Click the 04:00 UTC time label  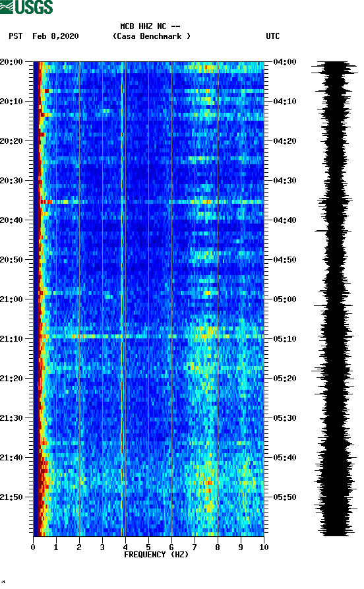point(285,61)
